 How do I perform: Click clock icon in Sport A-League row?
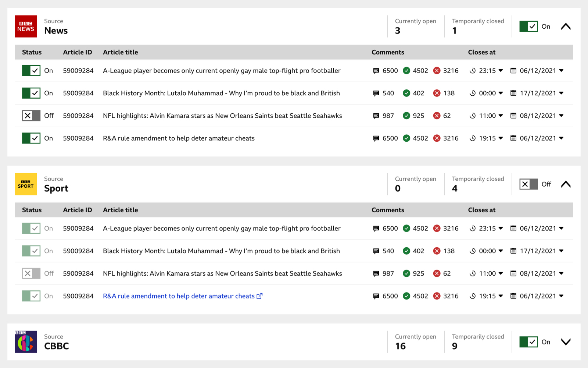pos(473,229)
